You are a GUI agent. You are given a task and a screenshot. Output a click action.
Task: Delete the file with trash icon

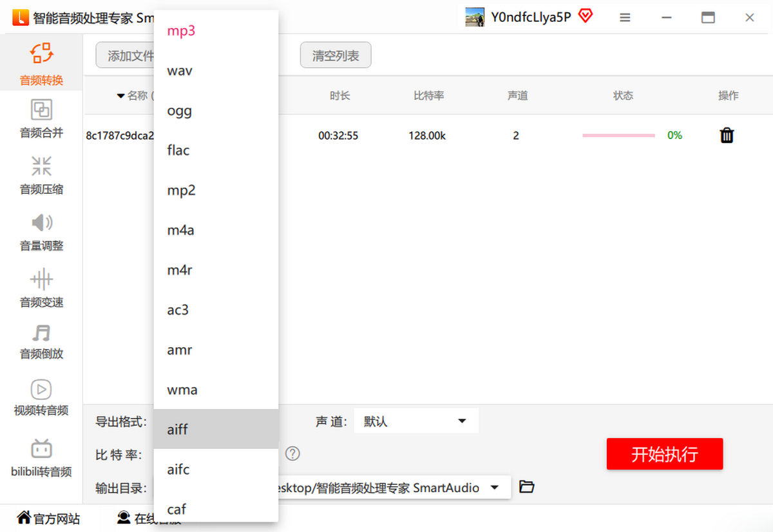coord(727,135)
